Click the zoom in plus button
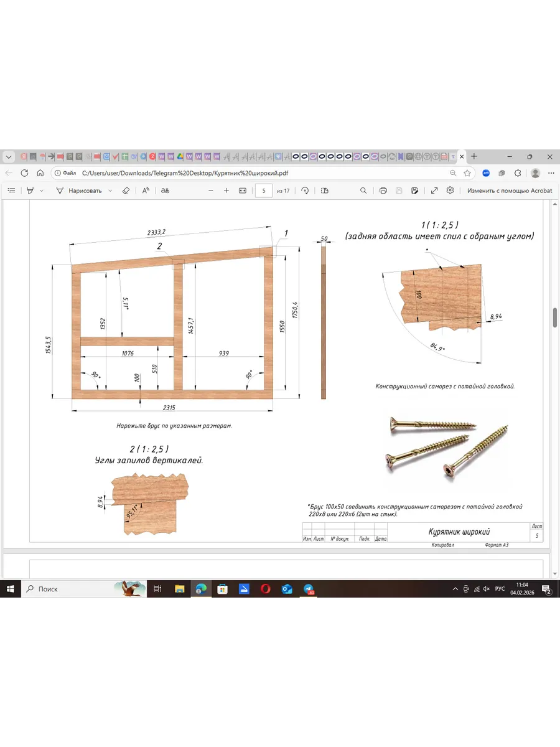Viewport: 560px width, 747px height. 226,190
